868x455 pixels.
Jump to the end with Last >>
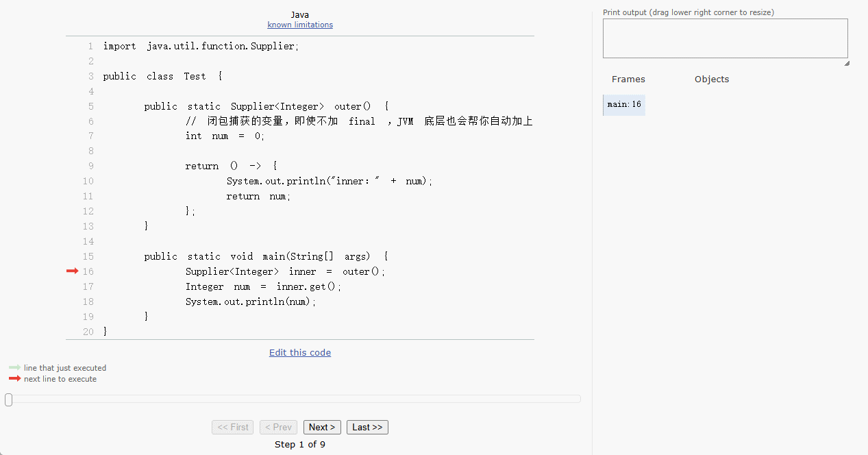(x=367, y=428)
